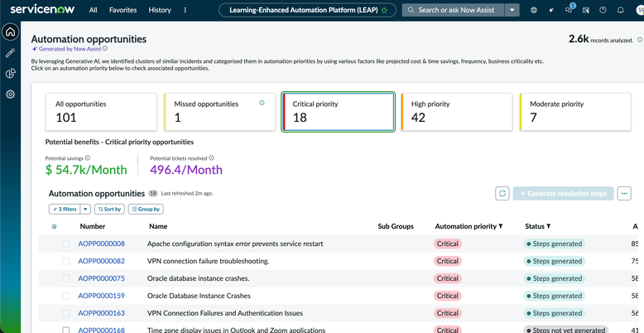Click the more options kebab in header
644x333 pixels.
click(185, 10)
